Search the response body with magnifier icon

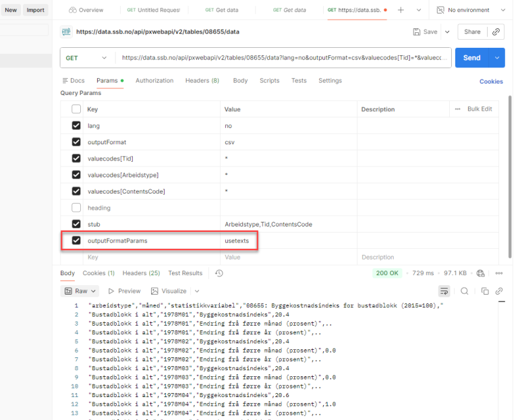[465, 291]
